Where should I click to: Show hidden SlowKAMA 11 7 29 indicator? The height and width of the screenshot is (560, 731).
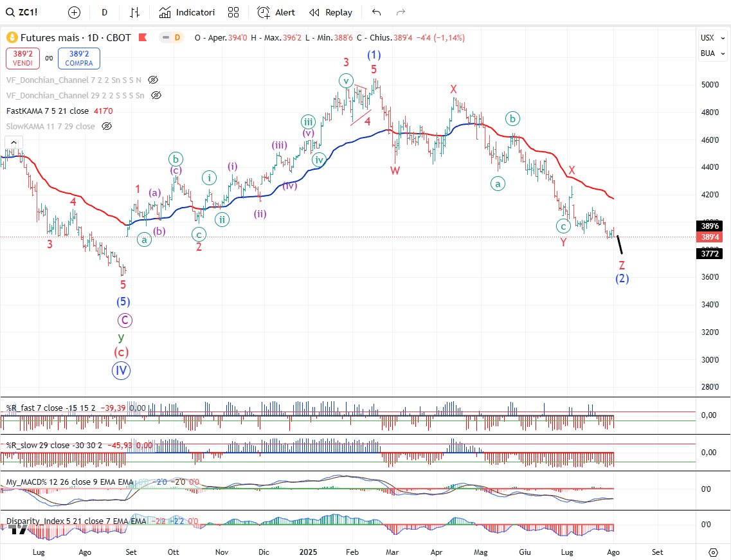pos(107,127)
